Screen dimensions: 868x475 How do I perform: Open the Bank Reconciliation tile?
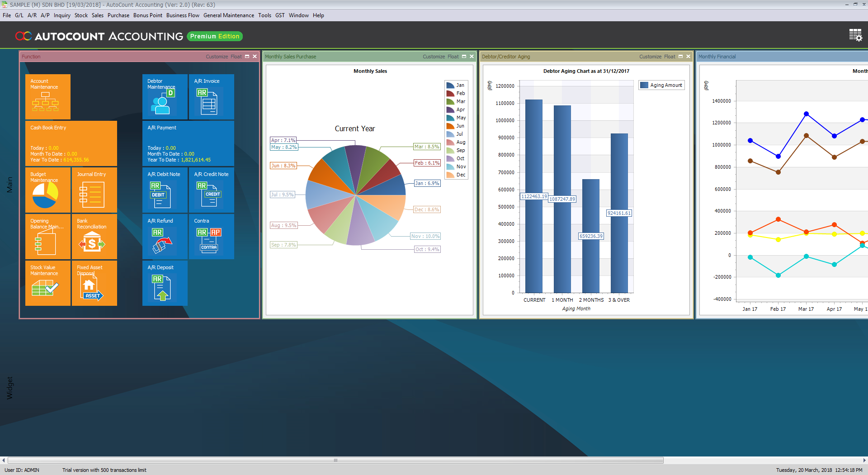coord(94,236)
